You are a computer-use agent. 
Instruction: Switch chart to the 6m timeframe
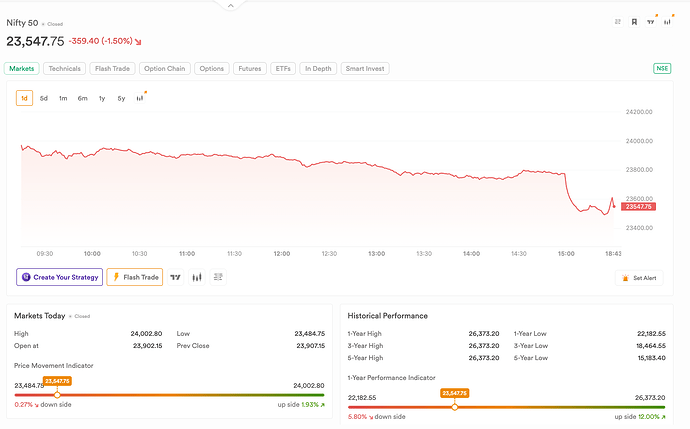(82, 98)
